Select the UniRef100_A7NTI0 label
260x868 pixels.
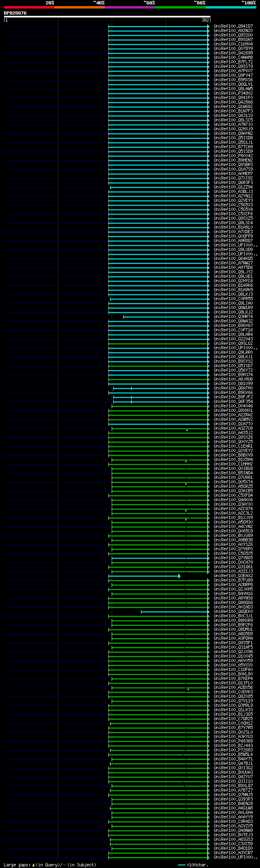(233, 124)
